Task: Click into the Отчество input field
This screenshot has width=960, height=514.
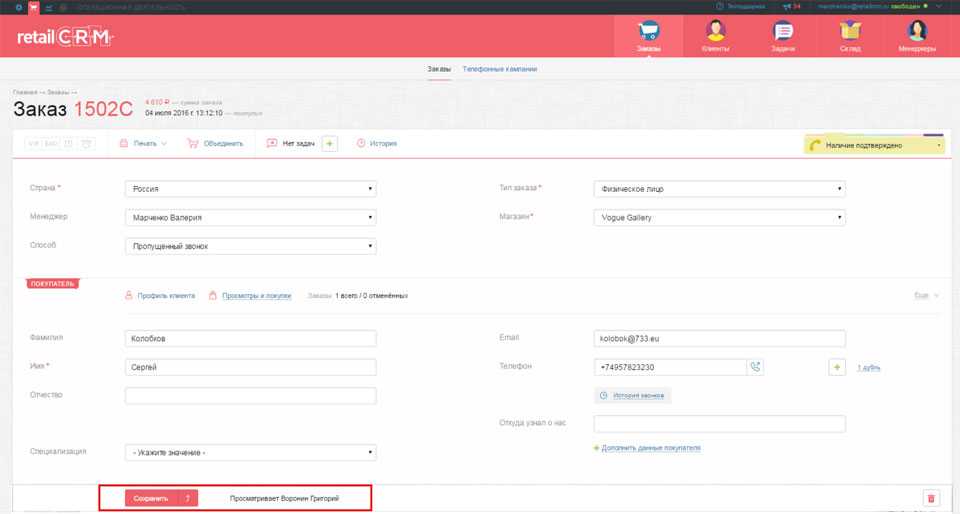Action: pyautogui.click(x=250, y=396)
